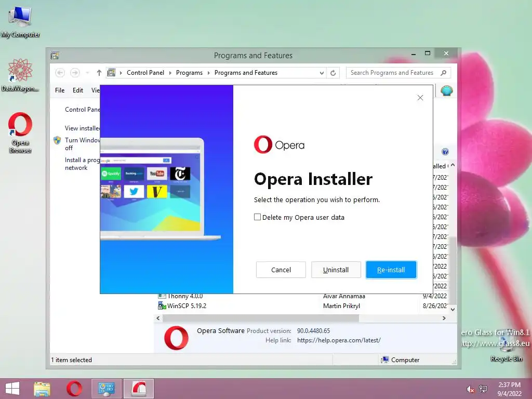Click the vertical scrollbar thumb
The image size is (532, 399).
click(x=453, y=270)
